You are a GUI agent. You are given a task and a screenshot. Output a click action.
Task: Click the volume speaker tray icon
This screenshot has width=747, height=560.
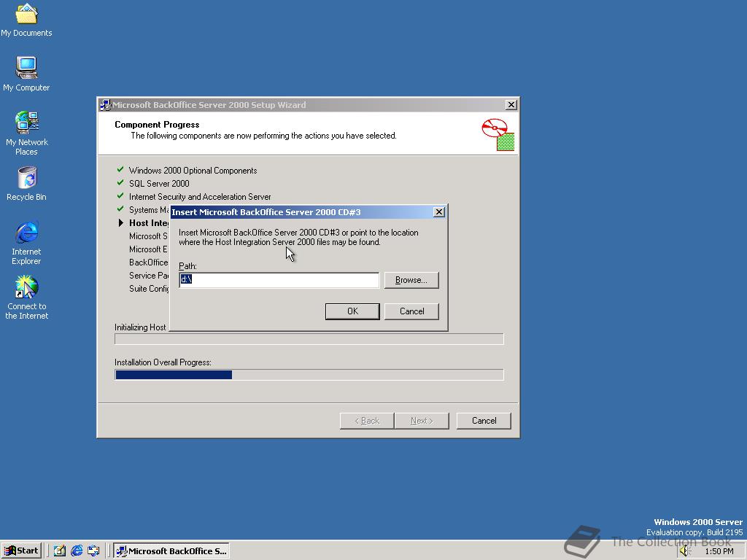pos(684,551)
